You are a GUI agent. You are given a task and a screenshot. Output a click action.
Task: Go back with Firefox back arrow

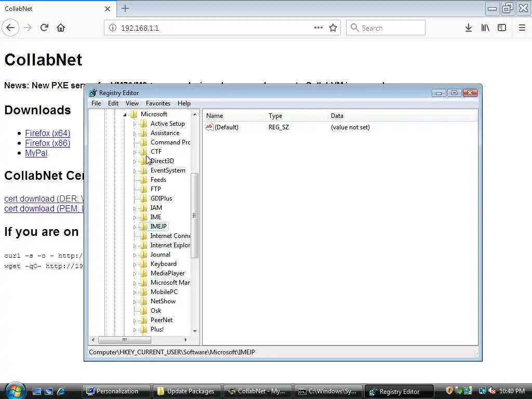coord(10,28)
